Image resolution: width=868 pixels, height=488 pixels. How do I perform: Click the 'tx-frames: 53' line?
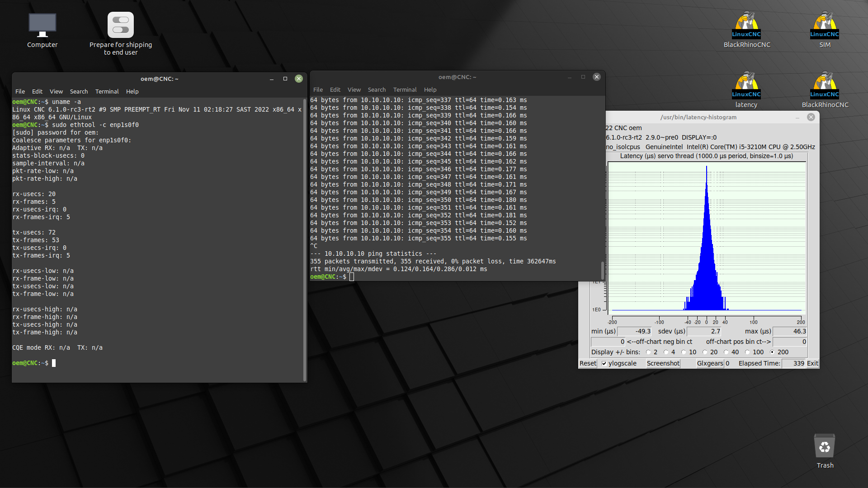[x=36, y=240]
